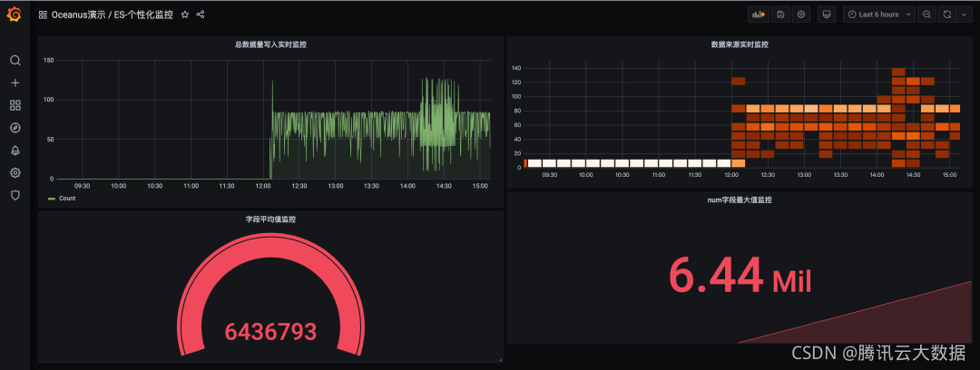Share the dashboard via share icon
Image resolution: width=980 pixels, height=370 pixels.
pos(201,15)
